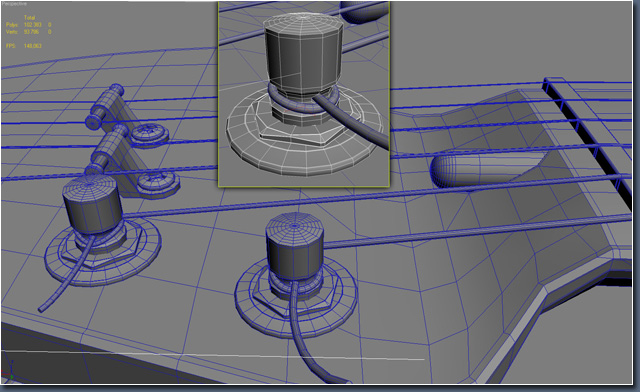Click the XYZ axis gizmo in viewport corner
This screenshot has height=392, width=640.
(x=8, y=371)
